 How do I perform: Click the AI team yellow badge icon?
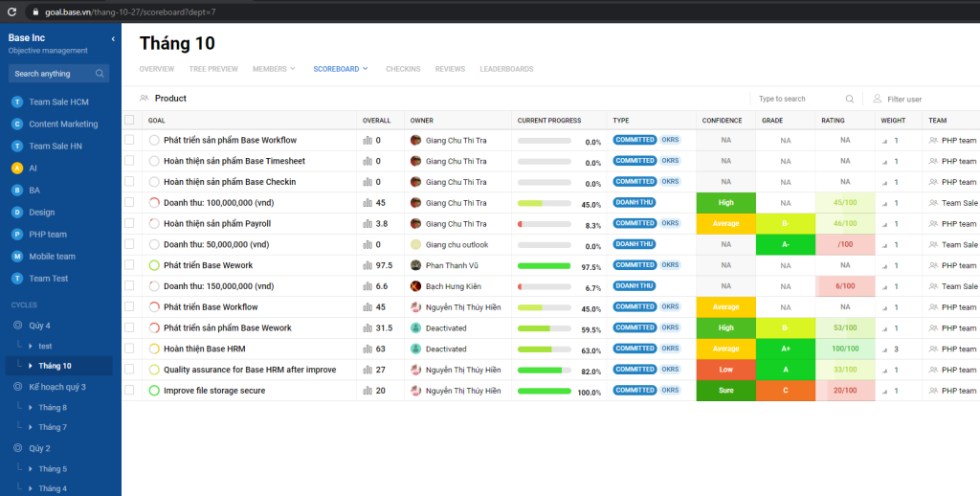point(16,168)
